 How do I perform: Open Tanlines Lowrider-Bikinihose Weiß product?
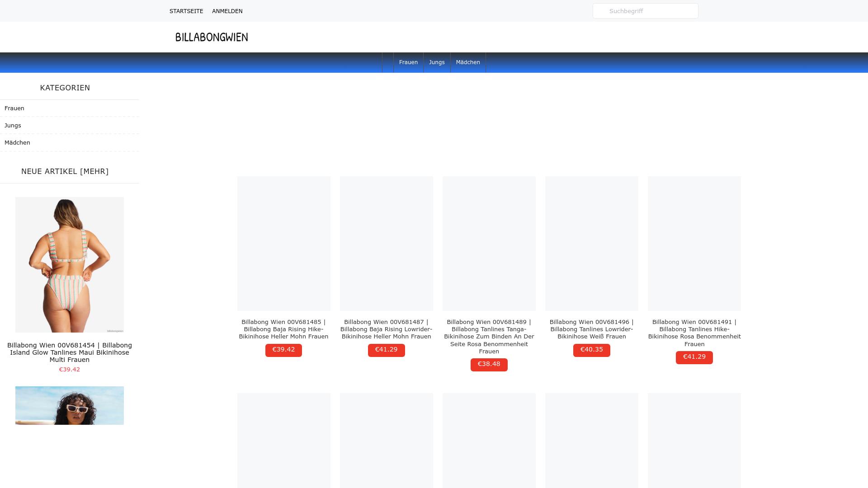(591, 329)
